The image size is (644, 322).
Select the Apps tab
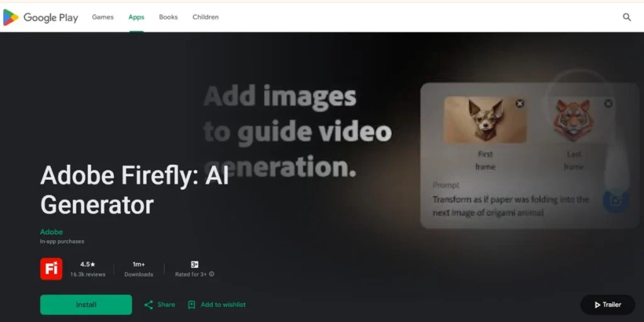[136, 17]
